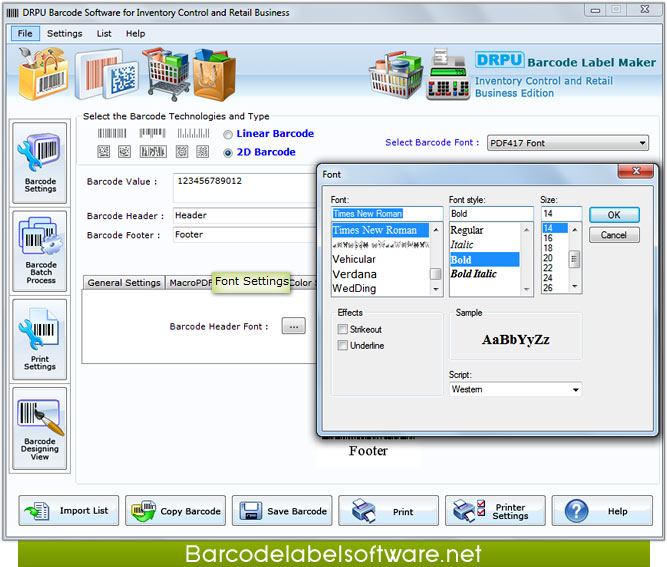Click the shopping bag barcode toolbar icon
Viewport: 667px width, 567px height.
point(43,74)
